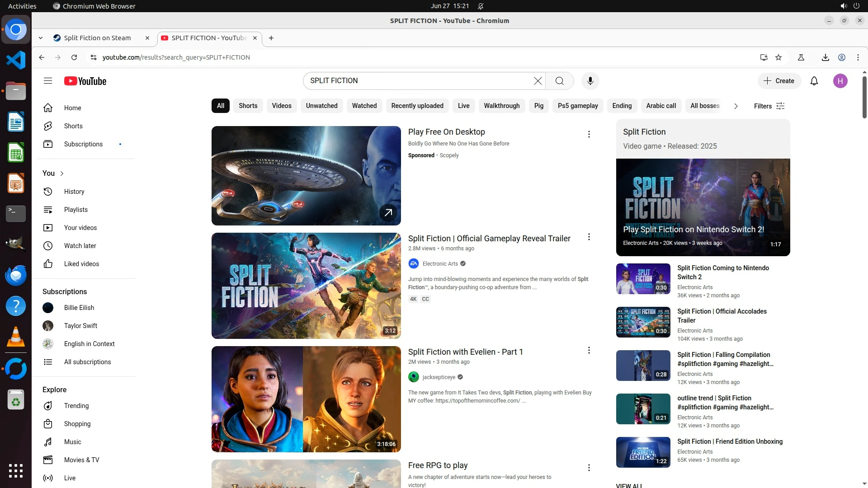
Task: Select the Unwatched filter chip
Action: coord(321,106)
